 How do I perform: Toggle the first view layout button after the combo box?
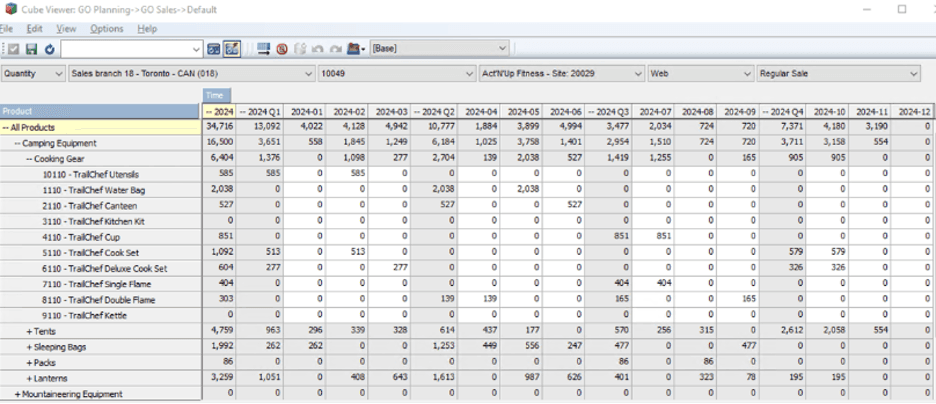point(215,48)
